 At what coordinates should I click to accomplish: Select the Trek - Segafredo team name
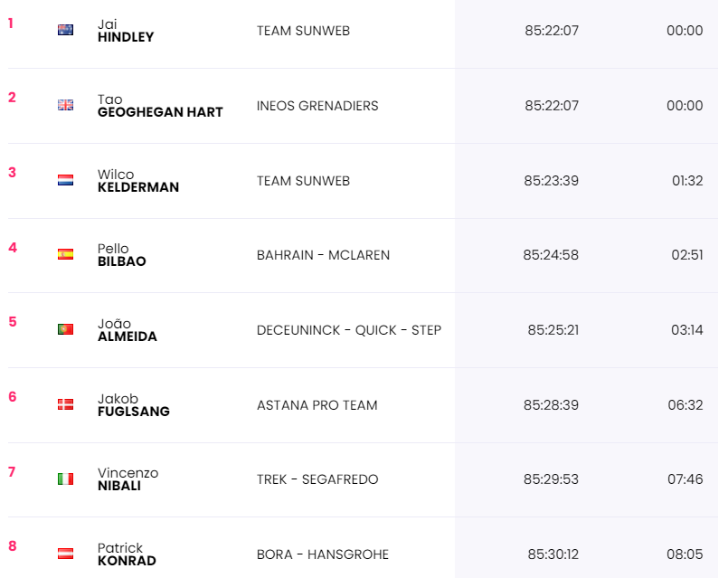tap(317, 479)
